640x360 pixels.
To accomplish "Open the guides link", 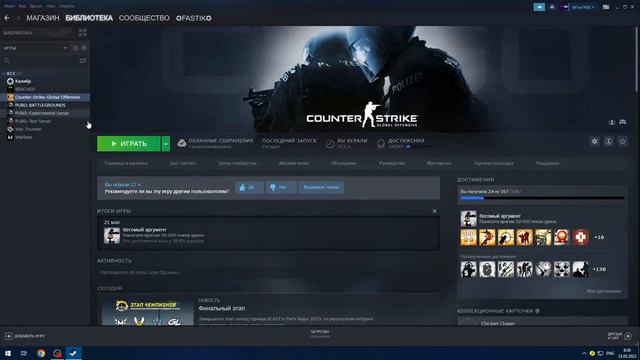I will (x=392, y=163).
